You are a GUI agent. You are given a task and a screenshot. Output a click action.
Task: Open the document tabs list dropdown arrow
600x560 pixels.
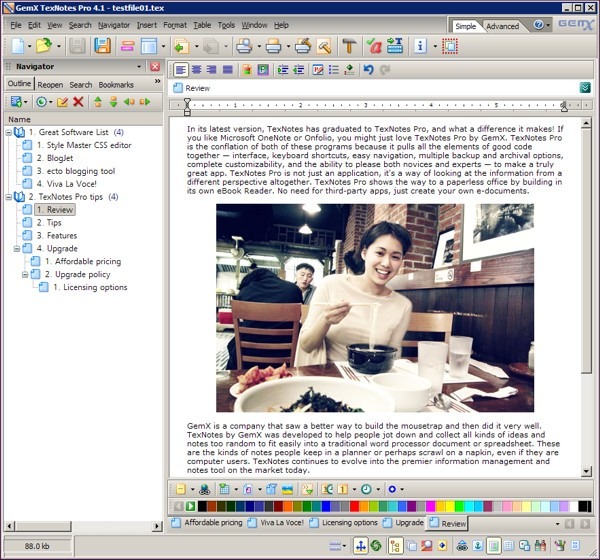click(557, 524)
